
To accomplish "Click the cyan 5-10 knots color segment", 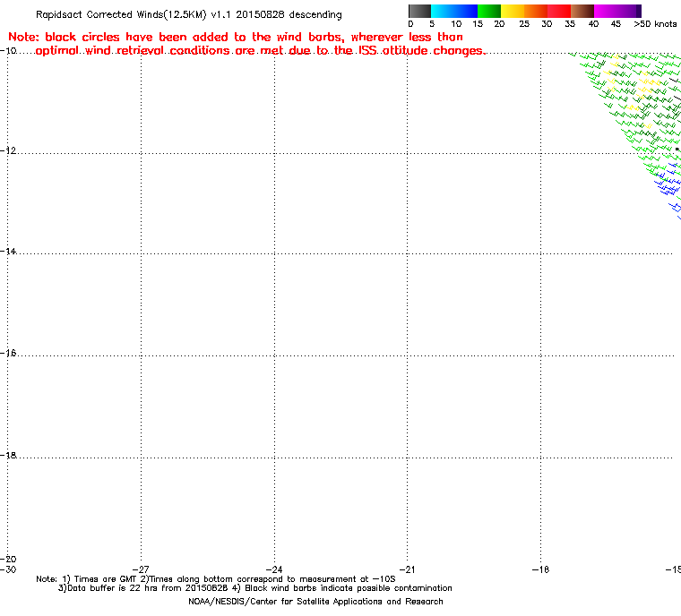I will (x=443, y=11).
